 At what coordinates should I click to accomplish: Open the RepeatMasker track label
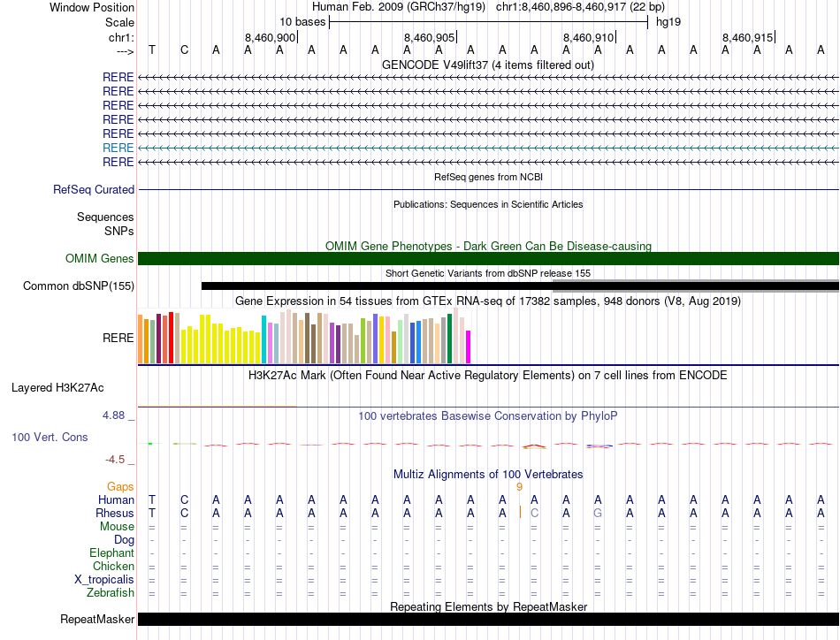pyautogui.click(x=97, y=620)
